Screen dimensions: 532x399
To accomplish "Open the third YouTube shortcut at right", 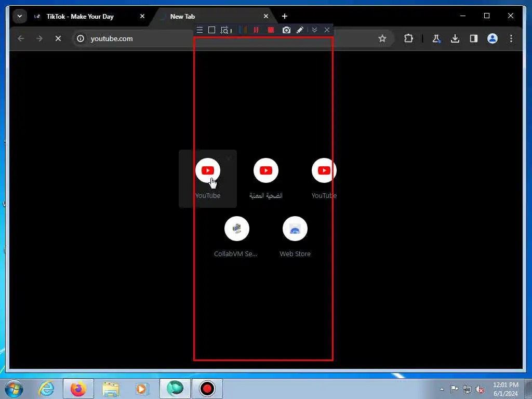I will pyautogui.click(x=324, y=178).
